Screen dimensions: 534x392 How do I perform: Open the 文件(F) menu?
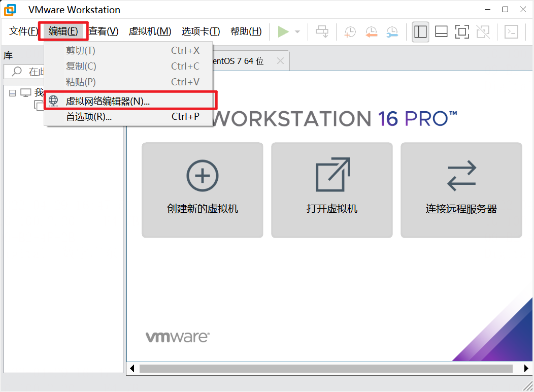pyautogui.click(x=23, y=31)
